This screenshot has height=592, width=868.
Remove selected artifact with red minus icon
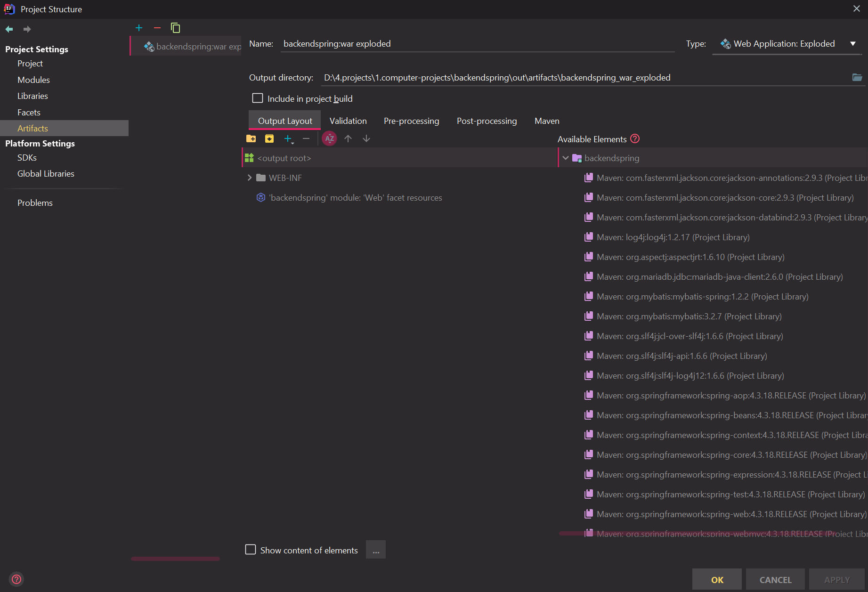pyautogui.click(x=157, y=28)
